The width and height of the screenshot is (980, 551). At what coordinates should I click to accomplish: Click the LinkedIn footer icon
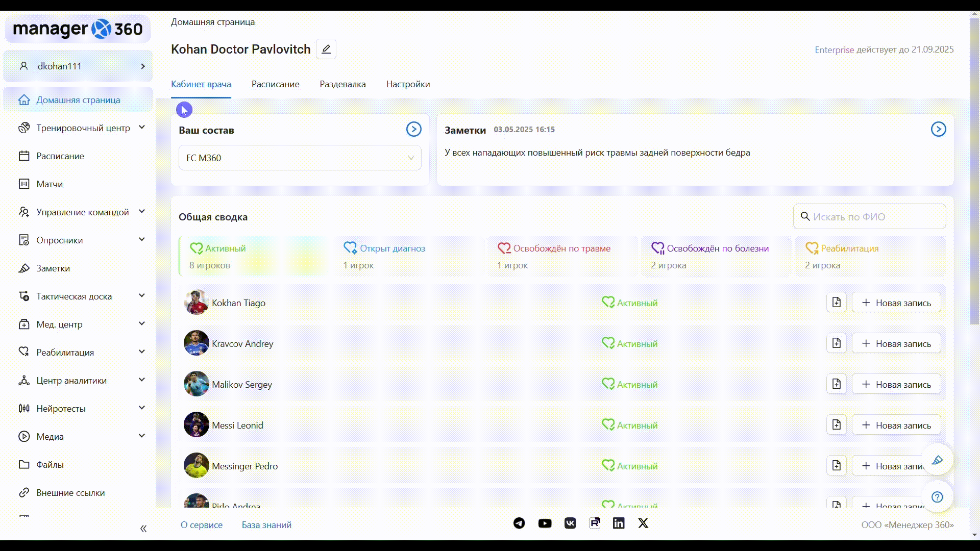click(619, 523)
